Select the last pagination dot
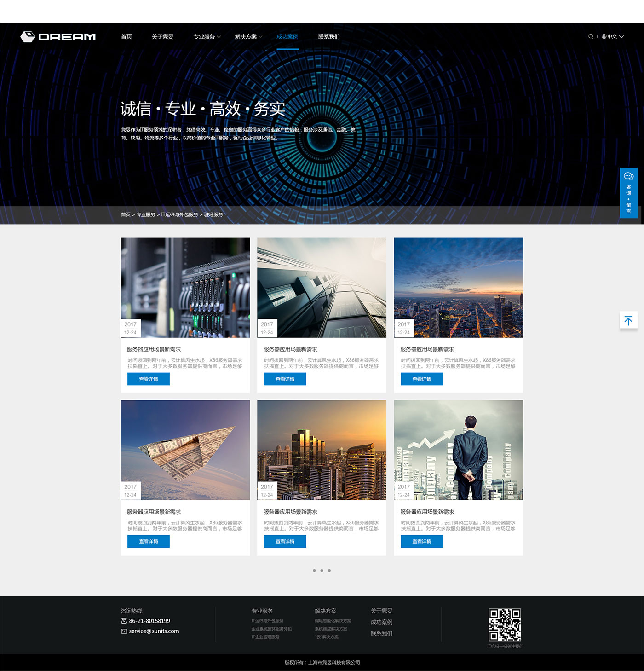The width and height of the screenshot is (644, 671). (329, 571)
